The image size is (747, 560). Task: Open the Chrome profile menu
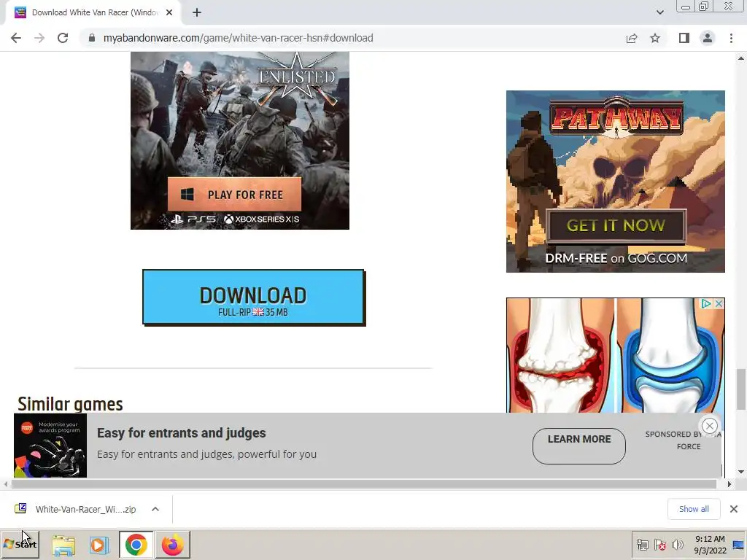click(x=708, y=38)
